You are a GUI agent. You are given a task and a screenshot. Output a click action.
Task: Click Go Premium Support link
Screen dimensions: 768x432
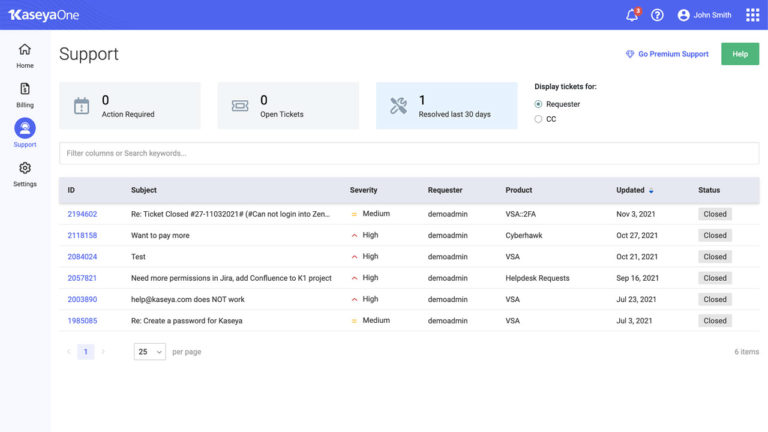tap(667, 54)
